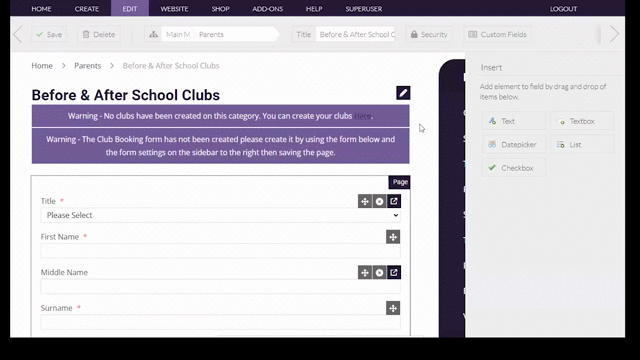The height and width of the screenshot is (360, 640).
Task: Open the ADD-ONS menu
Action: (x=267, y=9)
